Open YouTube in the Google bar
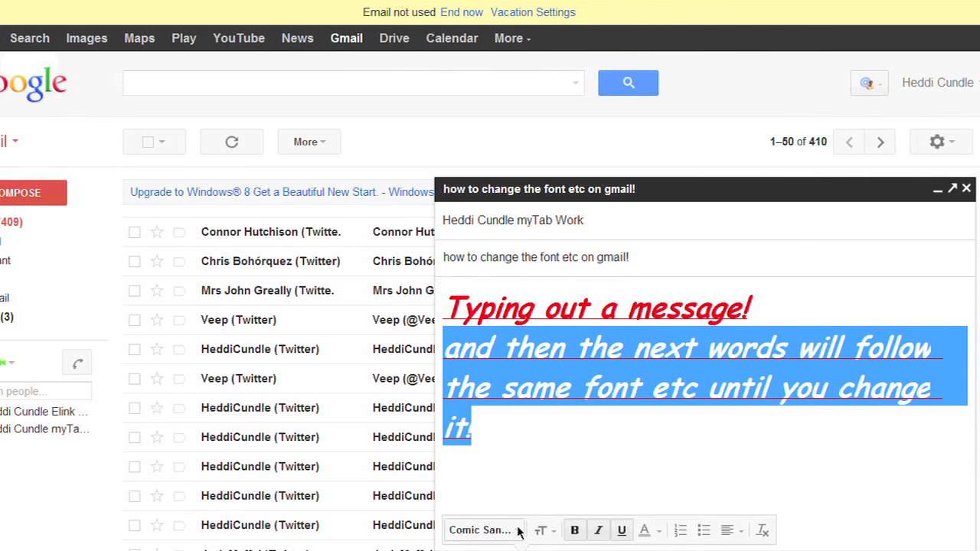 [239, 38]
